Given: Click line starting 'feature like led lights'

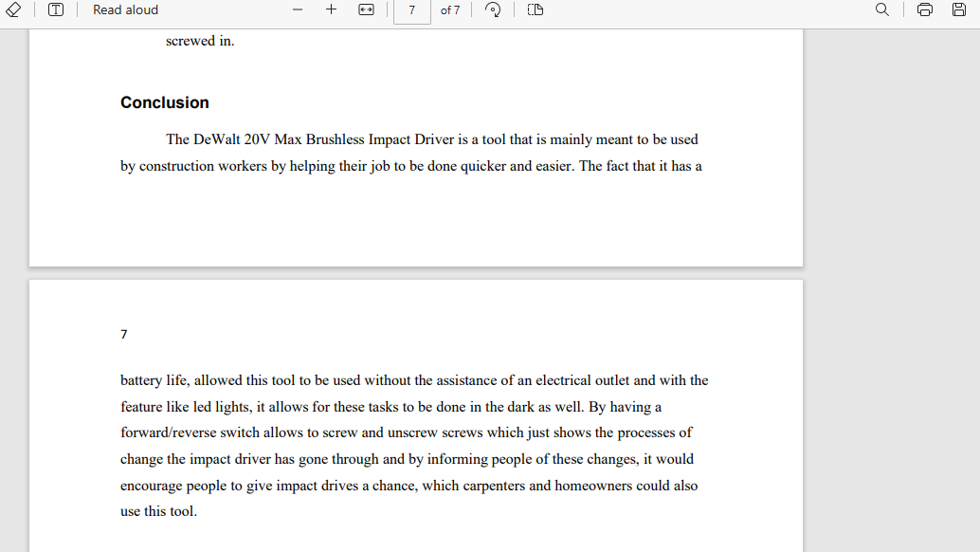Looking at the screenshot, I should pos(390,407).
